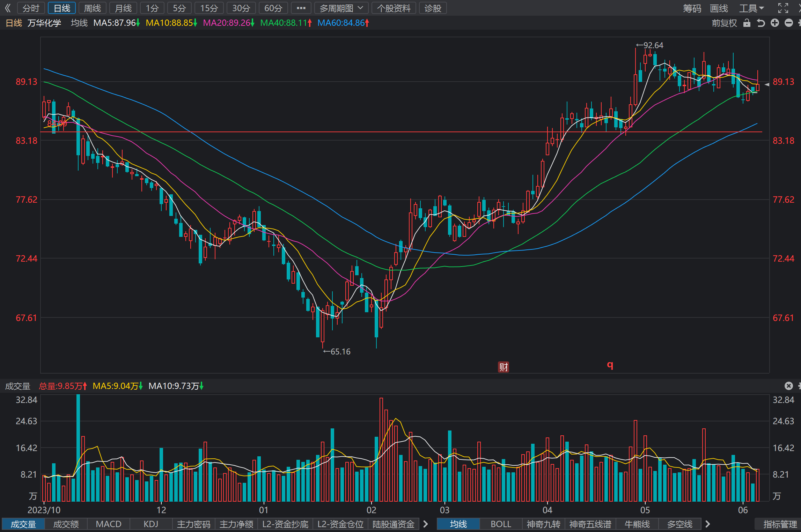Click the back double-chevron icon
Viewport: 801px width, 532px height.
pos(8,8)
